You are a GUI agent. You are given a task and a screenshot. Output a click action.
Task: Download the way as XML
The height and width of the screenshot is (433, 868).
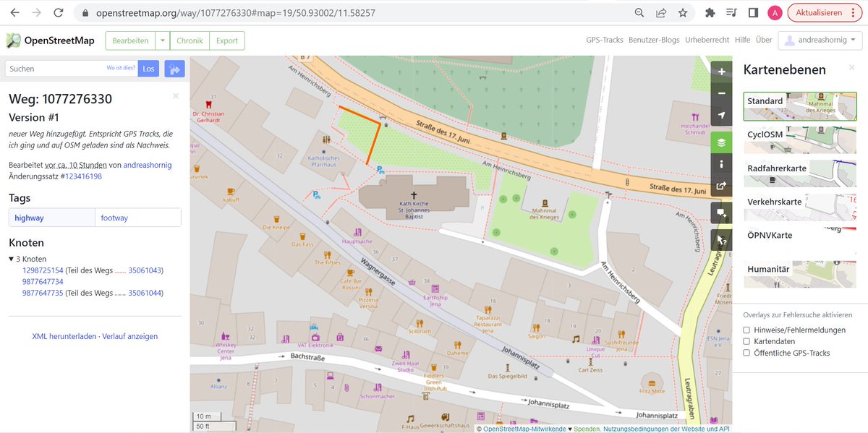coord(64,335)
